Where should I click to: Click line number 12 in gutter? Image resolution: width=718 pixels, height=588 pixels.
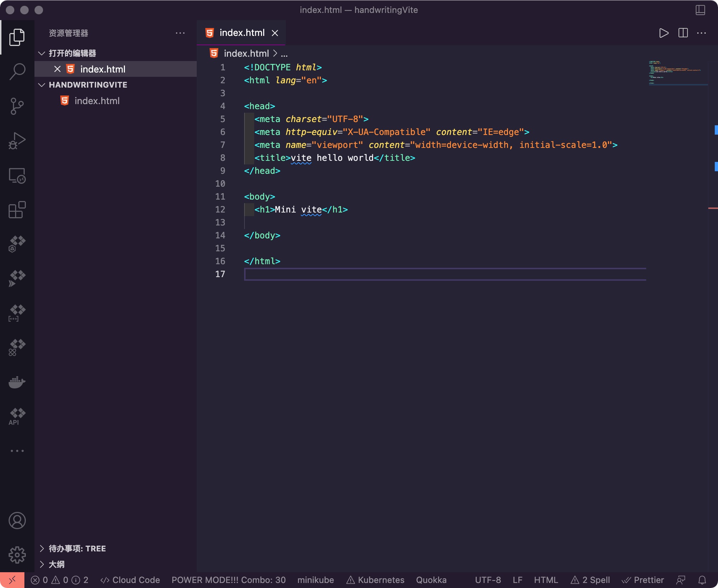click(220, 209)
